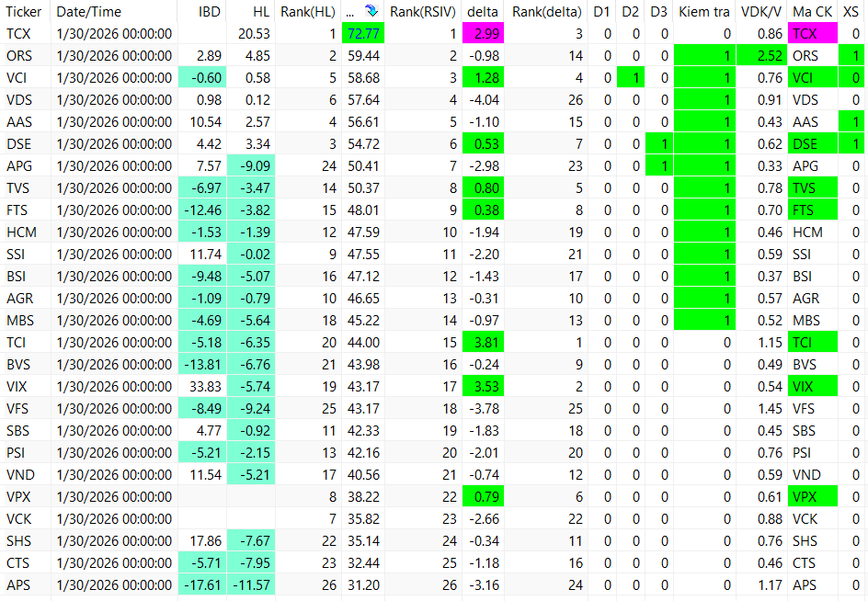Screen dimensions: 868x601
Task: Click the green D3 cell showing 1 for DSE
Action: coord(658,144)
